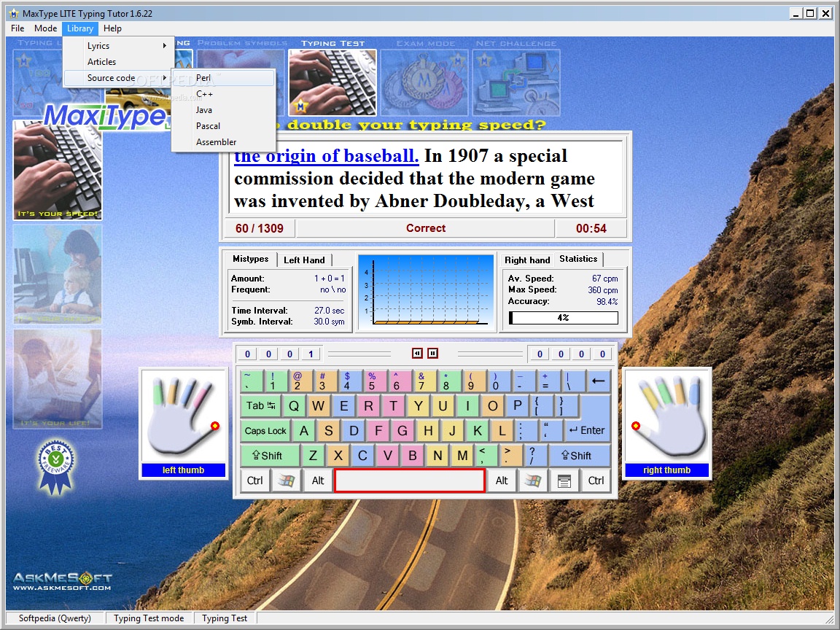Click the Best Freeware ribbon badge
This screenshot has width=840, height=630.
point(55,467)
